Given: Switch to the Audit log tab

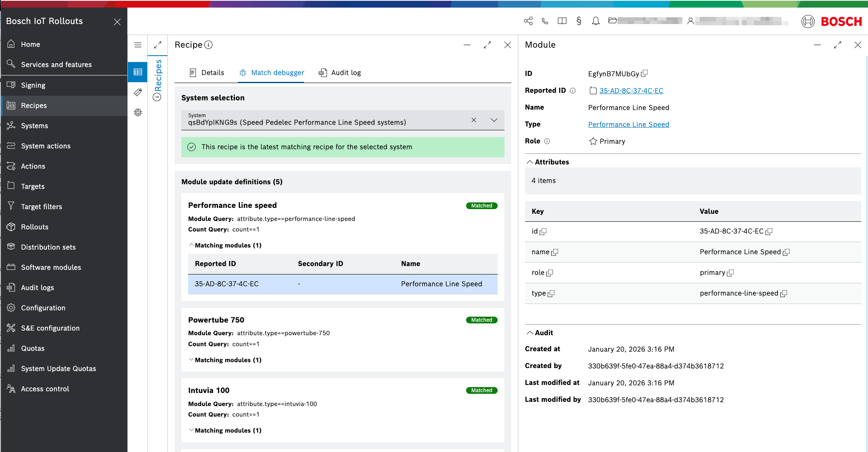Looking at the screenshot, I should [x=340, y=73].
